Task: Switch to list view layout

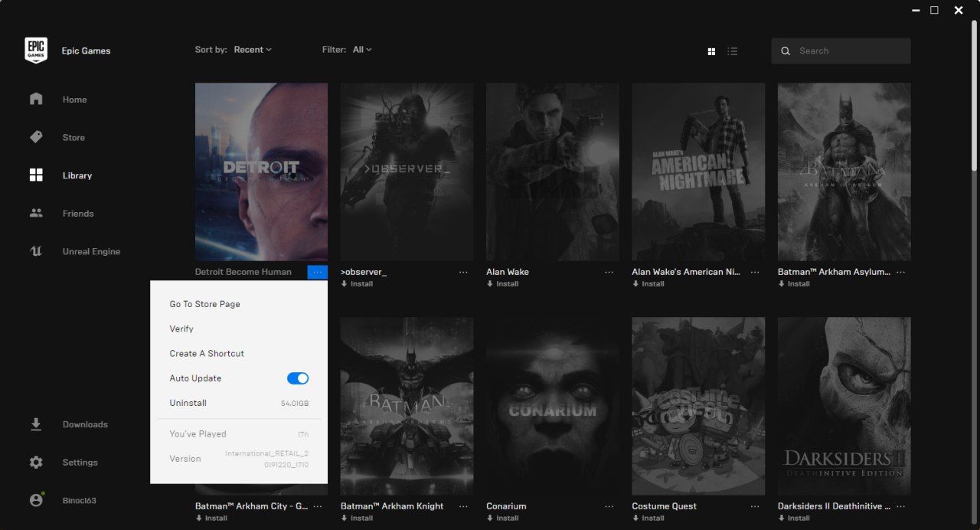Action: point(733,51)
